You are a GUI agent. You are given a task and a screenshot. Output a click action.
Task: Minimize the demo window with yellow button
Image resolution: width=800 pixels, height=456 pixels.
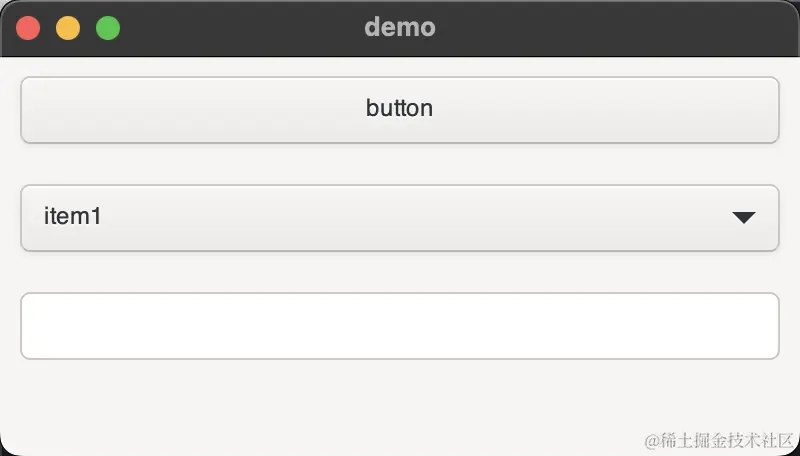[x=68, y=28]
